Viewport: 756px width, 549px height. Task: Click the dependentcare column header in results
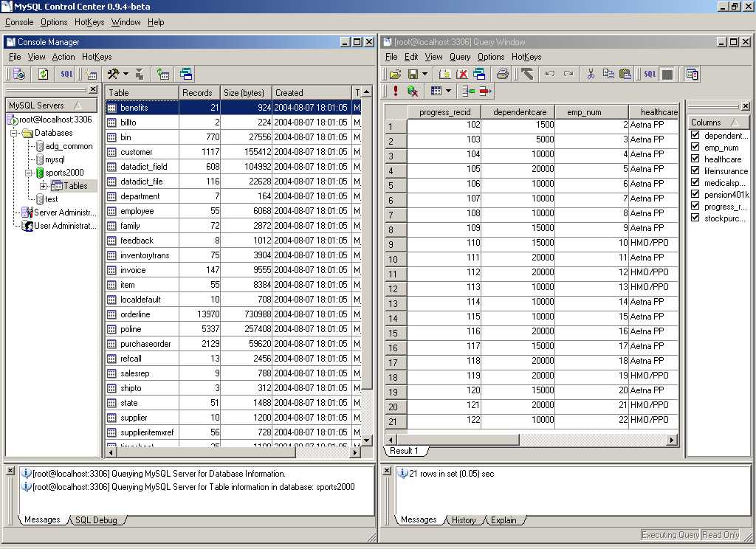pyautogui.click(x=519, y=112)
